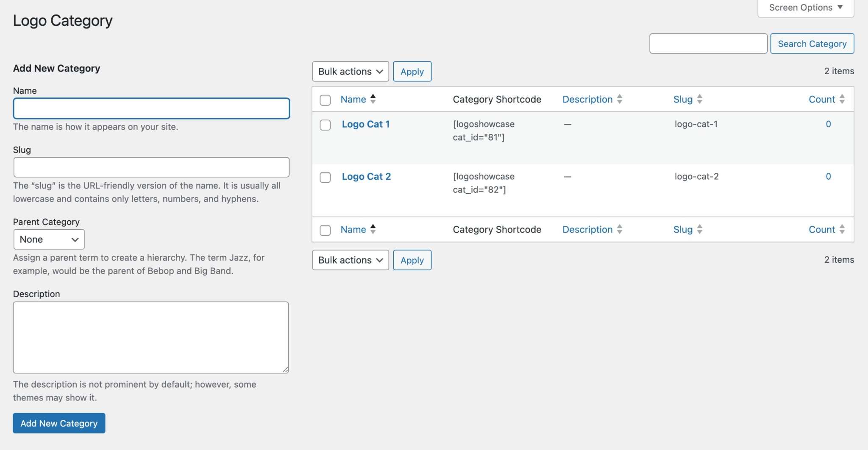Expand the Screen Options panel
Image resolution: width=868 pixels, height=450 pixels.
[806, 8]
